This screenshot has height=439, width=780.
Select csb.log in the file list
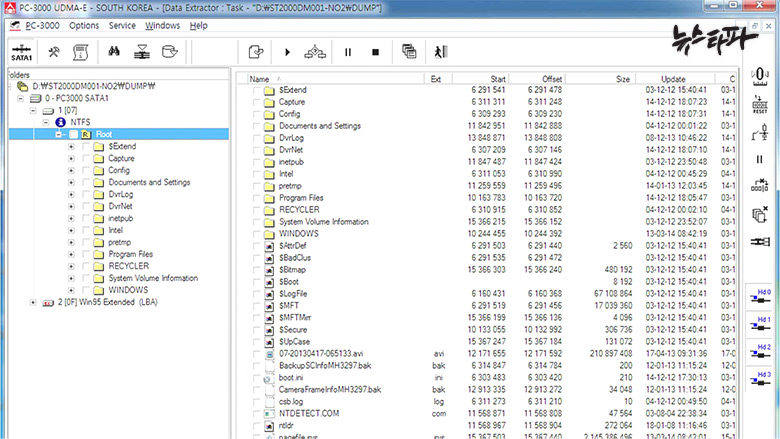(x=291, y=401)
